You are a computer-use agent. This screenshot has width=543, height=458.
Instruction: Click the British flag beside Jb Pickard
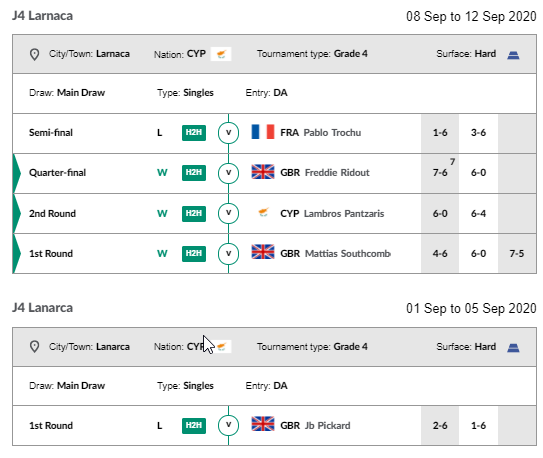tap(263, 424)
